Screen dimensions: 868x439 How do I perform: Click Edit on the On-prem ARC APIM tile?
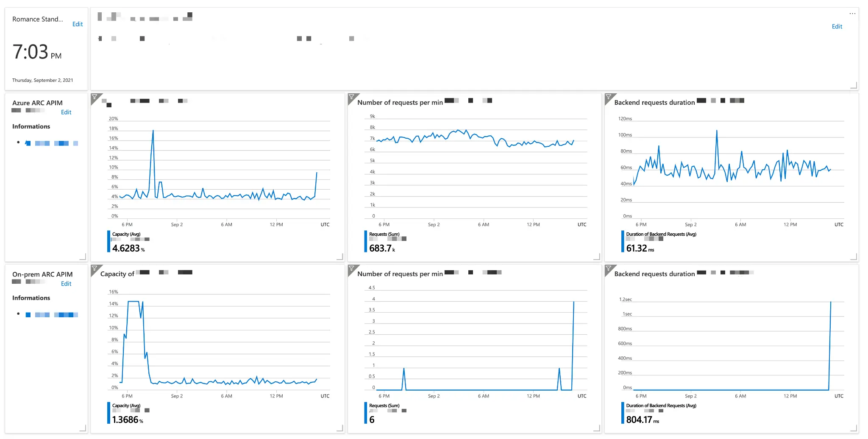pos(66,283)
